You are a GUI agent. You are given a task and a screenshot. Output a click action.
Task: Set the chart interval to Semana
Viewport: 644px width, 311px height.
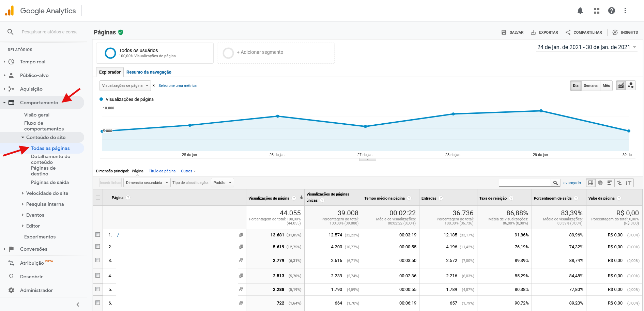pyautogui.click(x=591, y=85)
